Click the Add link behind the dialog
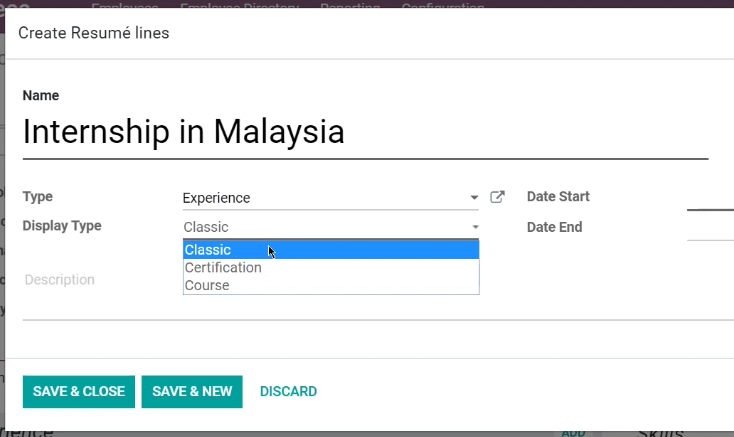The image size is (734, 437). 573,432
